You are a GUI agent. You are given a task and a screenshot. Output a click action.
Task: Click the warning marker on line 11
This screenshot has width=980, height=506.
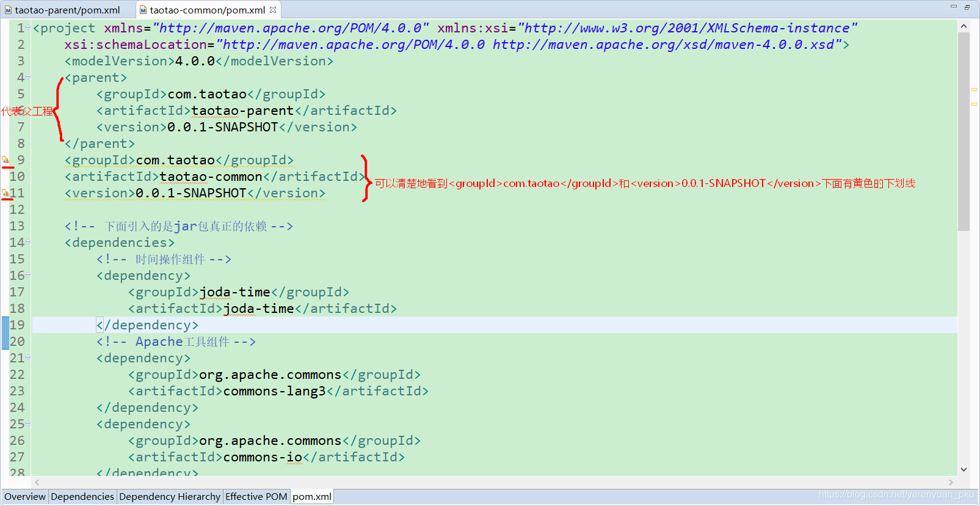(5, 193)
